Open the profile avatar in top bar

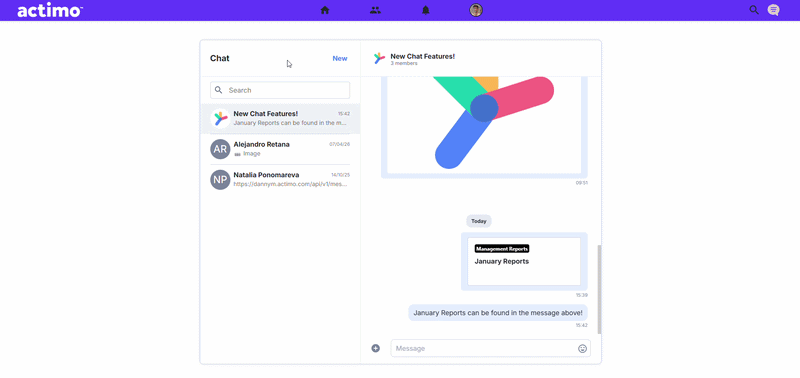[476, 10]
